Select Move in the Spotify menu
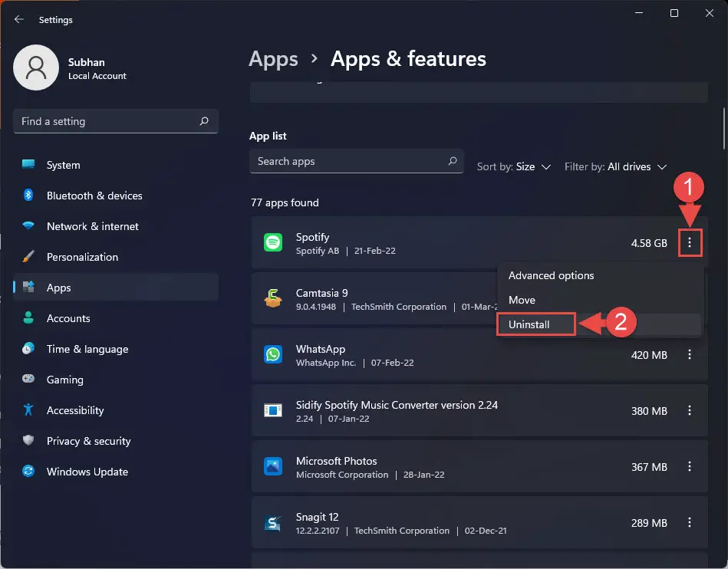The width and height of the screenshot is (728, 569). [522, 300]
